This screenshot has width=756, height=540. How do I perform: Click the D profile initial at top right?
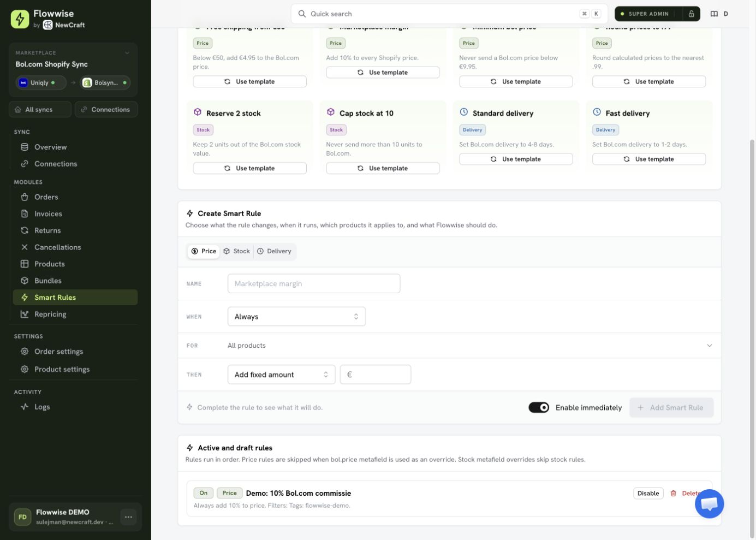click(x=726, y=14)
